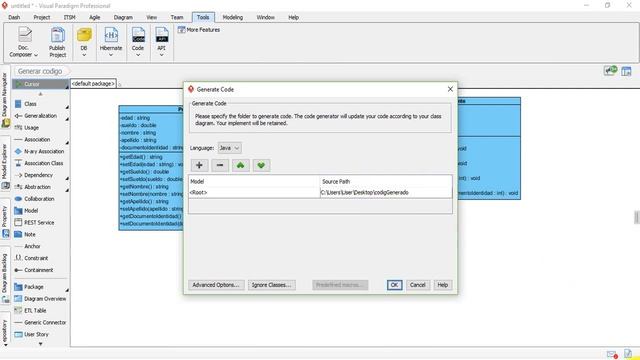Open the Modeling menu
This screenshot has width=640, height=360.
pos(233,18)
